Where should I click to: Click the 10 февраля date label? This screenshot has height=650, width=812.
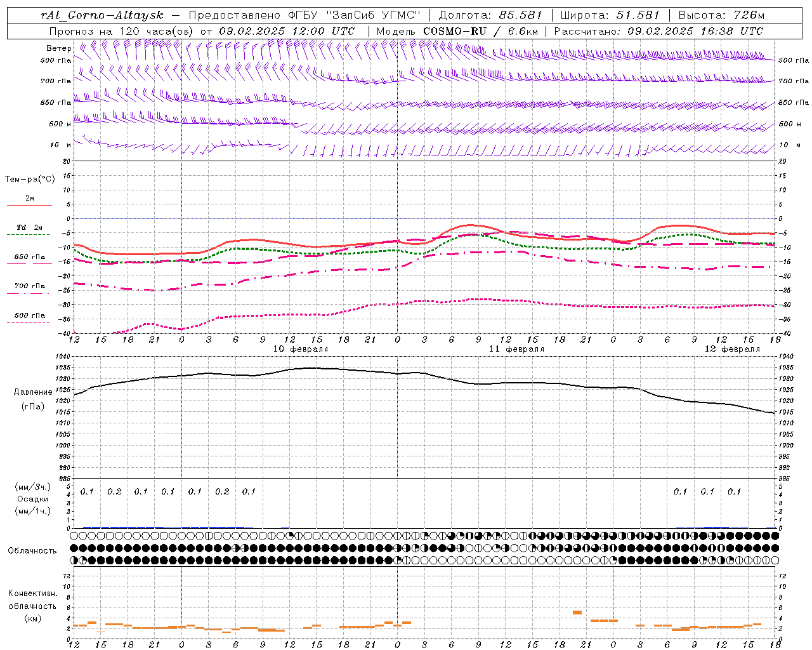[x=301, y=349]
